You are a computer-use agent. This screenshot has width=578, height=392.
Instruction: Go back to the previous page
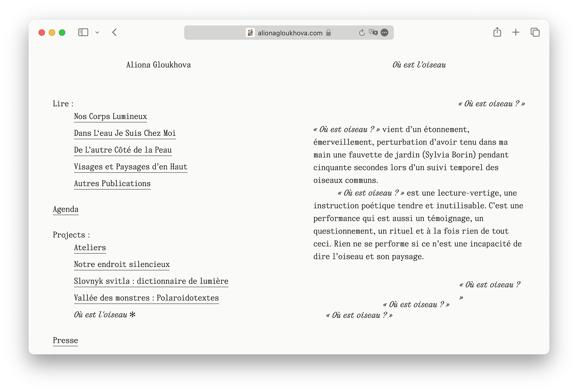coord(114,33)
